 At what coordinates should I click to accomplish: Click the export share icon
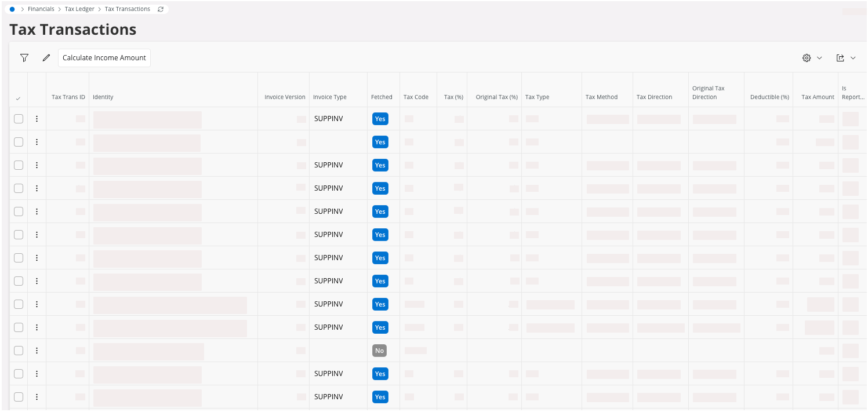(840, 58)
